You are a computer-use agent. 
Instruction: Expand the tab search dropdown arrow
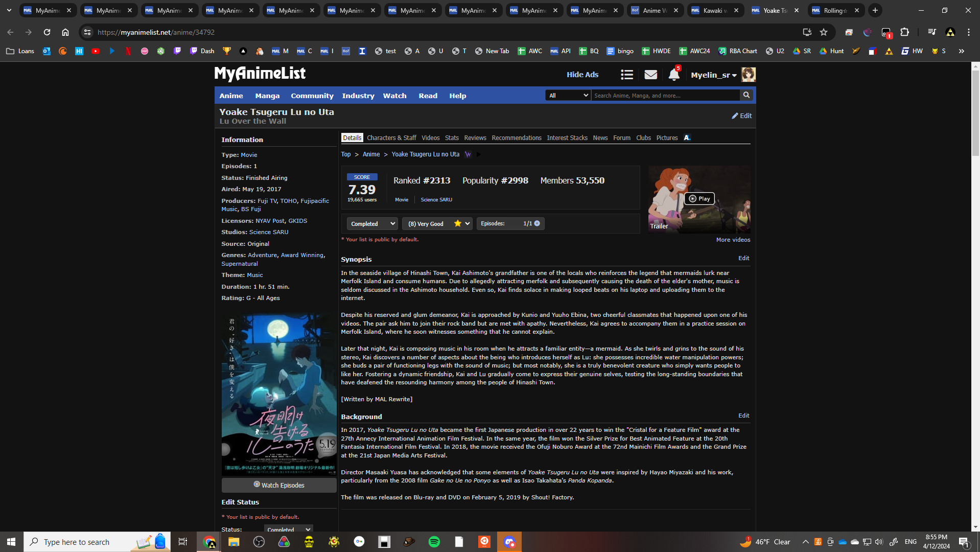(x=9, y=10)
